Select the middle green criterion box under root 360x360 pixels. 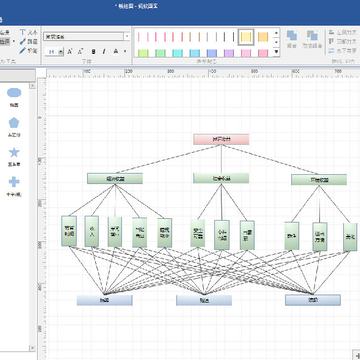(x=221, y=178)
